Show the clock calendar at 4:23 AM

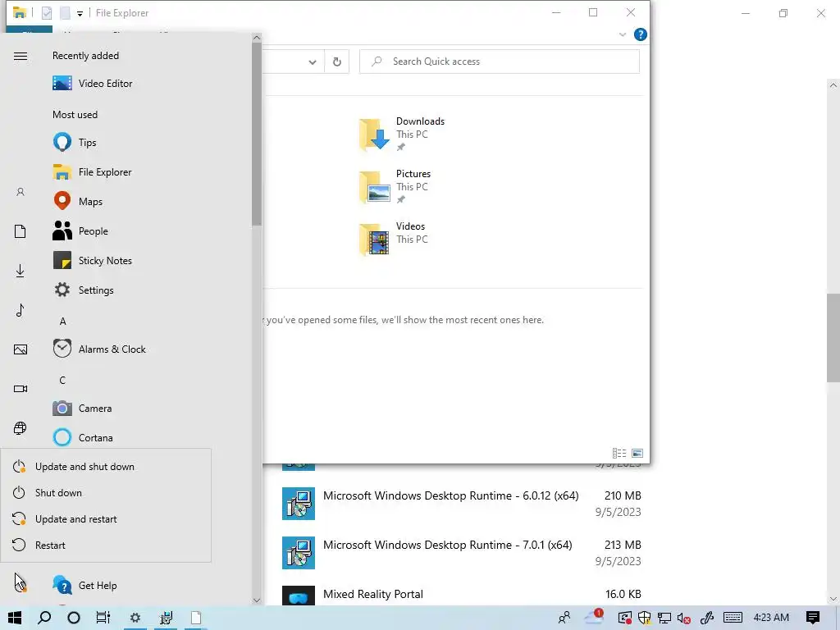click(x=771, y=618)
